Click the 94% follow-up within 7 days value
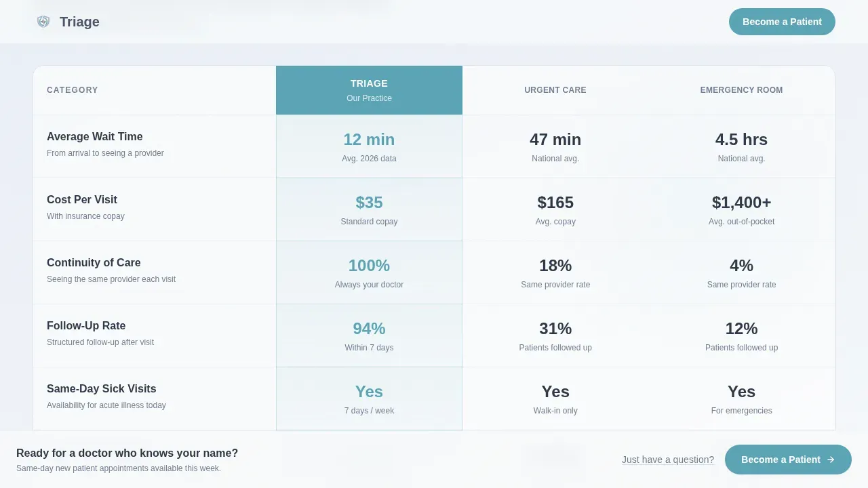 tap(369, 329)
